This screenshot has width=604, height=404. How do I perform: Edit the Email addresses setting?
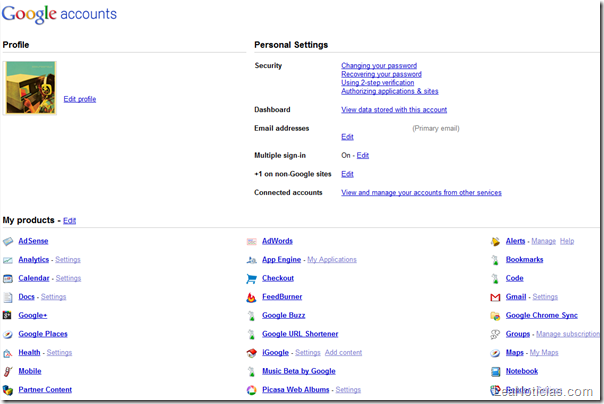(x=347, y=137)
